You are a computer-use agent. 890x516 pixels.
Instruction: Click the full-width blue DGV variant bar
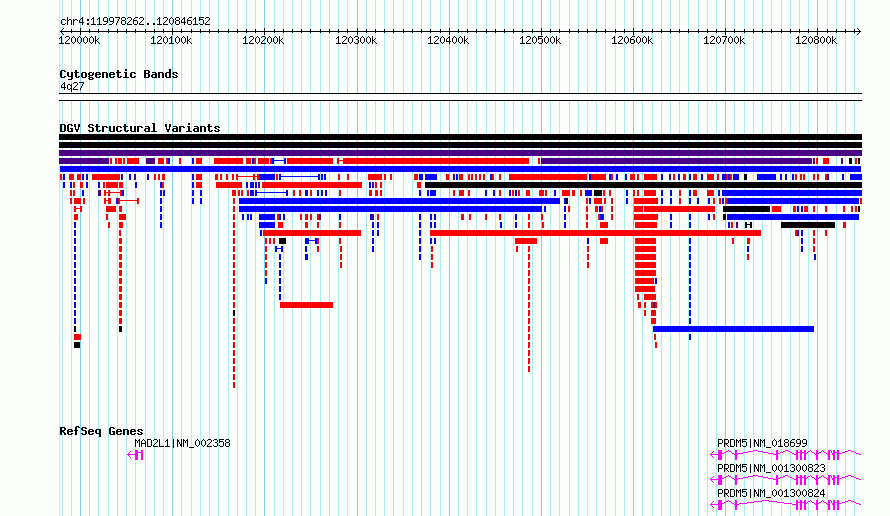460,169
